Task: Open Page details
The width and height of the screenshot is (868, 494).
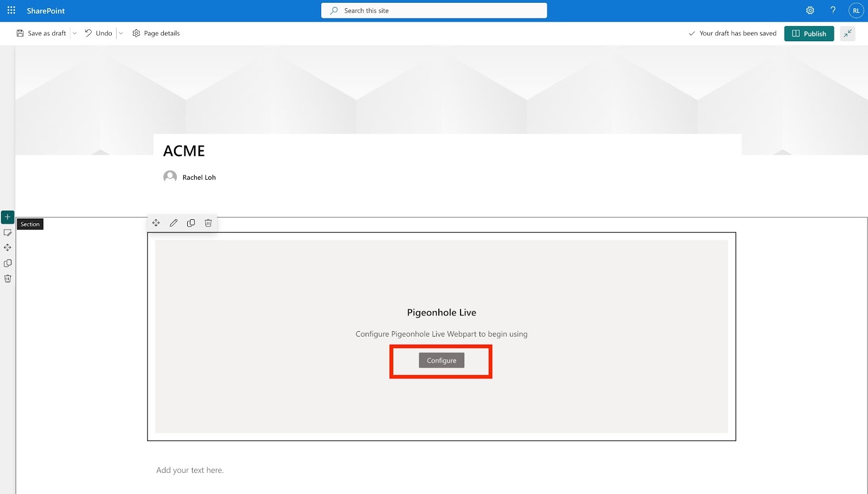Action: coord(155,33)
